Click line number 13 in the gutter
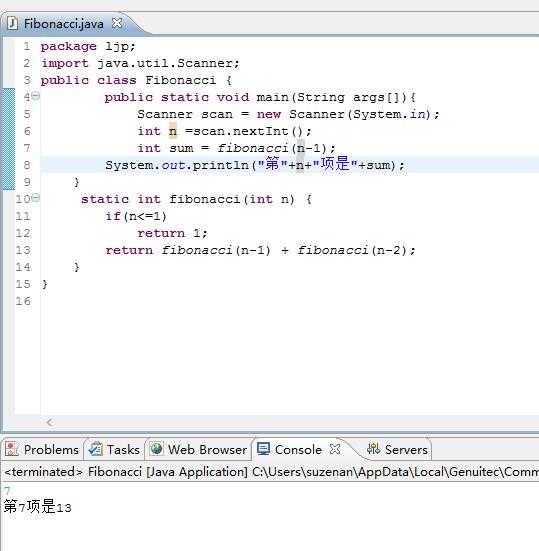 point(23,250)
